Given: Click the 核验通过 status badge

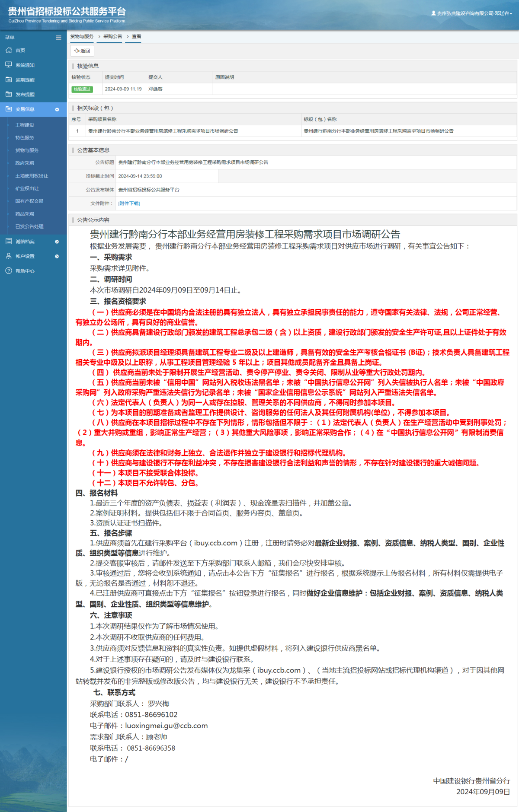Looking at the screenshot, I should [82, 89].
